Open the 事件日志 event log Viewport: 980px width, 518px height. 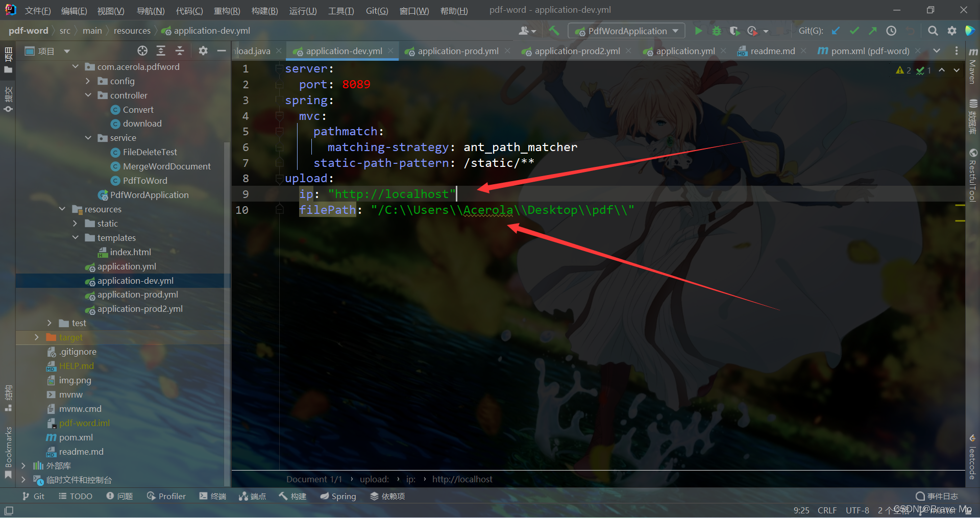click(937, 496)
